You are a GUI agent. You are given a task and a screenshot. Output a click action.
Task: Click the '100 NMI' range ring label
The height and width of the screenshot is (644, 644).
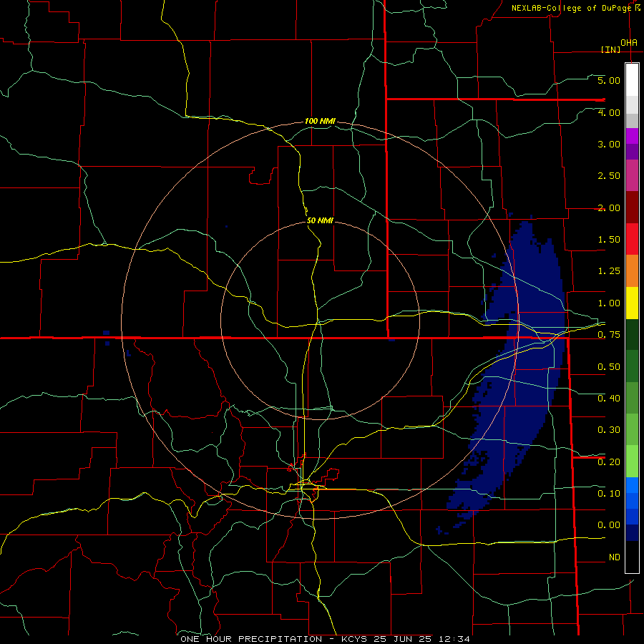click(x=320, y=121)
